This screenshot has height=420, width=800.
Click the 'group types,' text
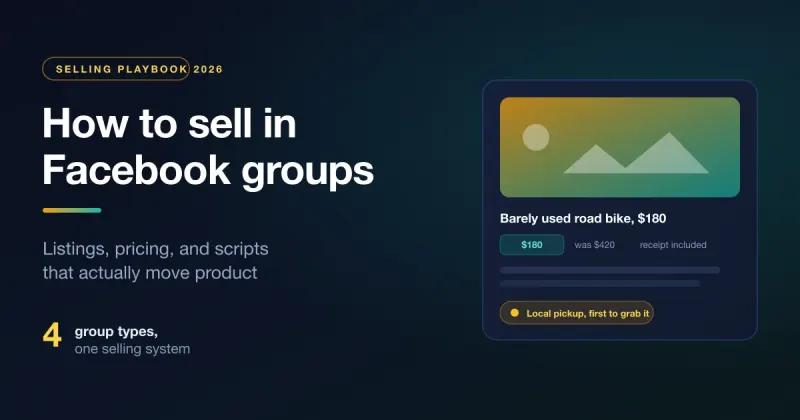[x=116, y=331]
